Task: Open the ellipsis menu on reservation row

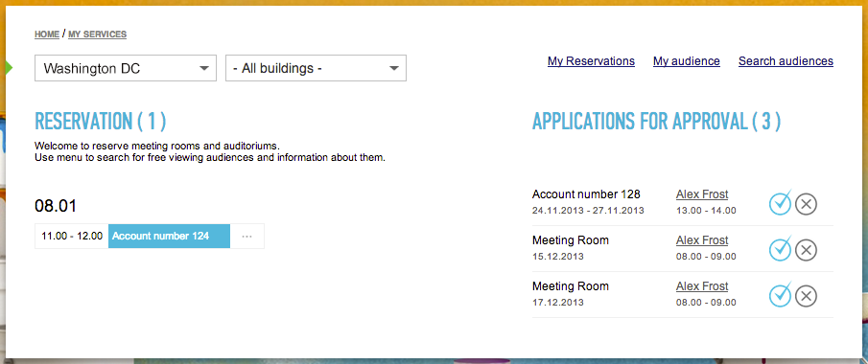Action: 246,237
